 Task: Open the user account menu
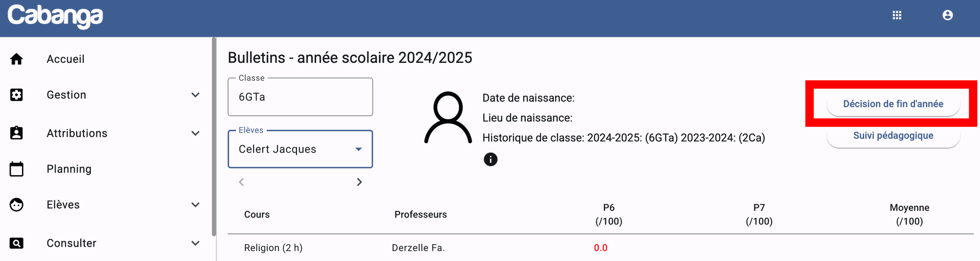pyautogui.click(x=947, y=15)
